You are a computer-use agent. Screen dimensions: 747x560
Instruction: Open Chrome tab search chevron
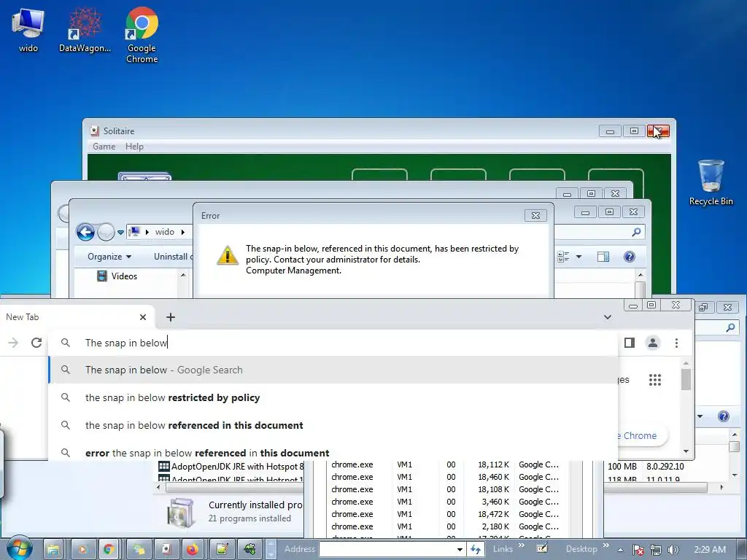(x=608, y=317)
